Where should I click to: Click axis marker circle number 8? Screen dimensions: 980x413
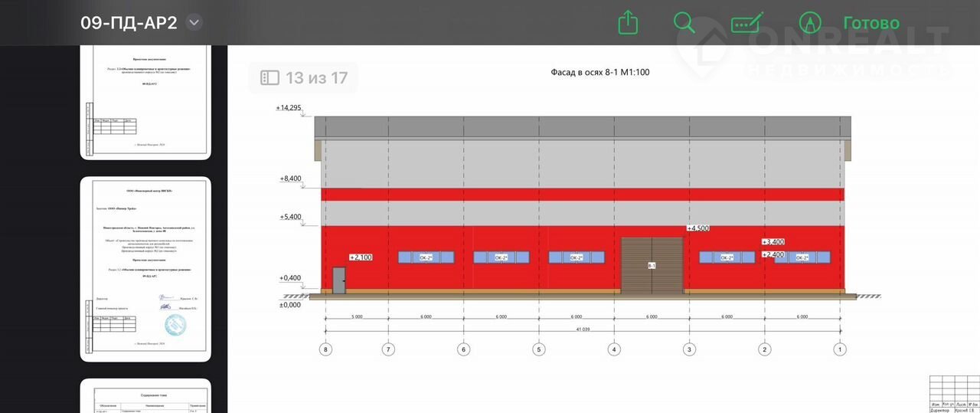(325, 349)
